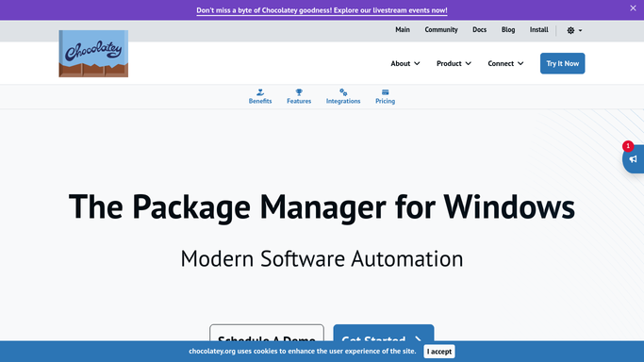This screenshot has width=644, height=362.
Task: Jump to the Benefits label
Action: pos(260,101)
